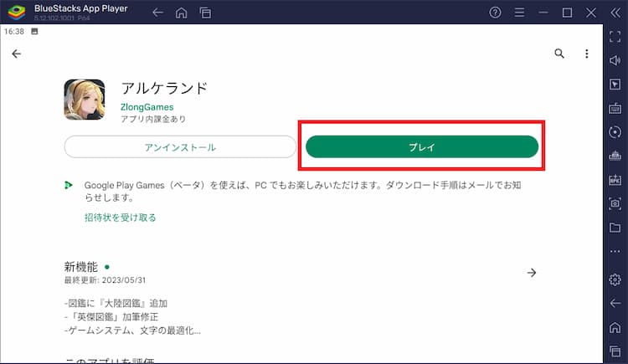Click the 招待状を受け取る link
628x364 pixels.
point(120,218)
